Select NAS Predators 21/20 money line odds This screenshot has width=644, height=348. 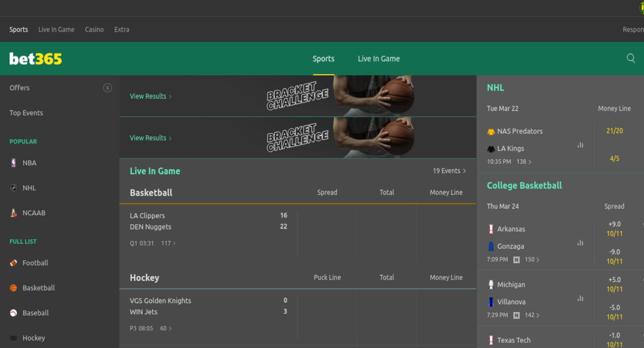615,131
